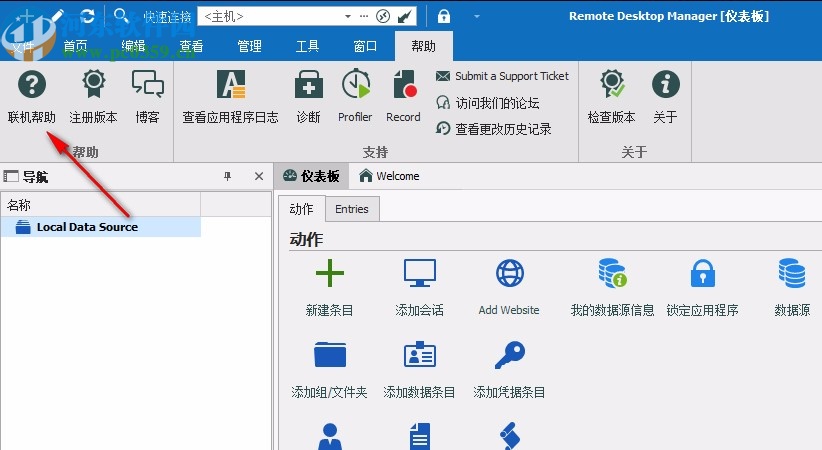Open 数据源 data sources icon
This screenshot has width=822, height=450.
click(792, 273)
